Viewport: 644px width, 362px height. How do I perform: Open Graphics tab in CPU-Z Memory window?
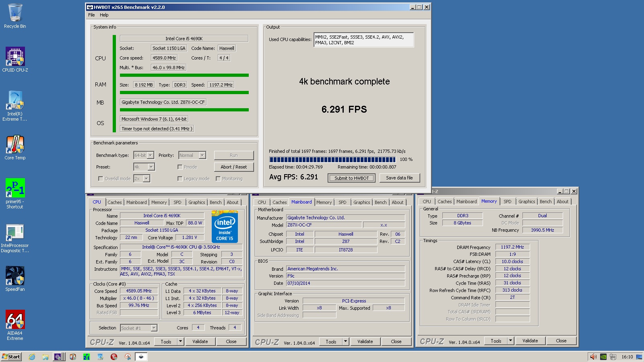coord(527,202)
